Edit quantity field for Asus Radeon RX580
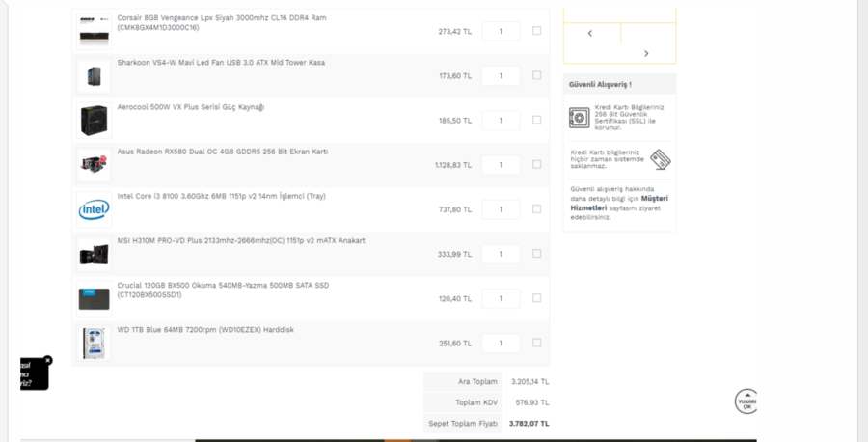Image resolution: width=868 pixels, height=442 pixels. (x=501, y=165)
